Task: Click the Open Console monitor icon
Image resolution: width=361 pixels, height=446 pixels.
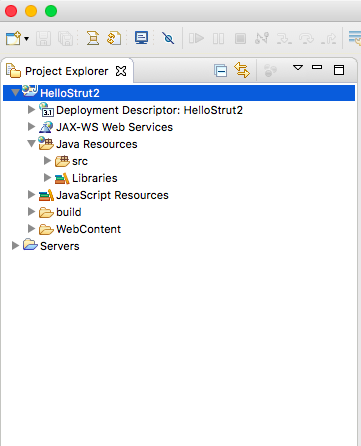Action: coord(141,38)
